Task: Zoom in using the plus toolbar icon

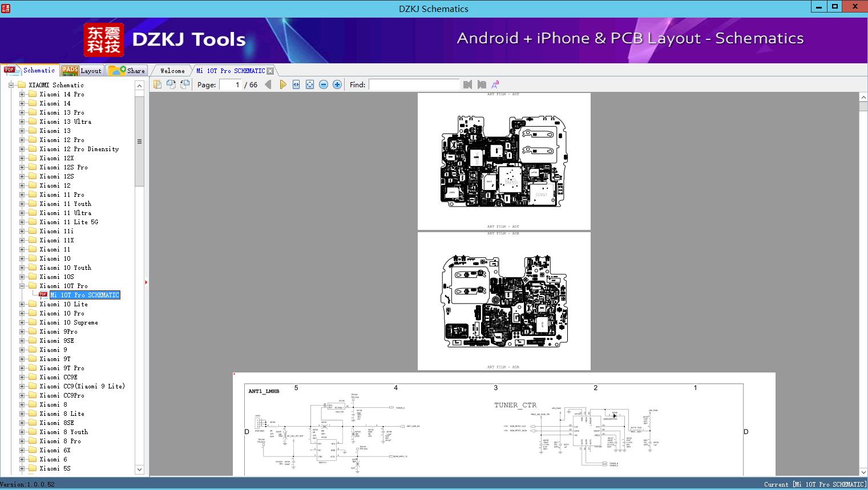Action: 337,84
